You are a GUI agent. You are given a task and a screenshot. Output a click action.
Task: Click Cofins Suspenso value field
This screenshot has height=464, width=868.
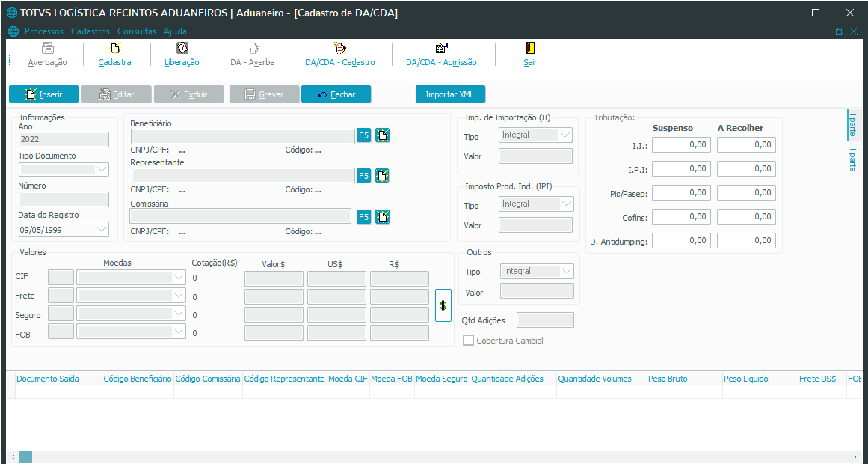tap(681, 217)
